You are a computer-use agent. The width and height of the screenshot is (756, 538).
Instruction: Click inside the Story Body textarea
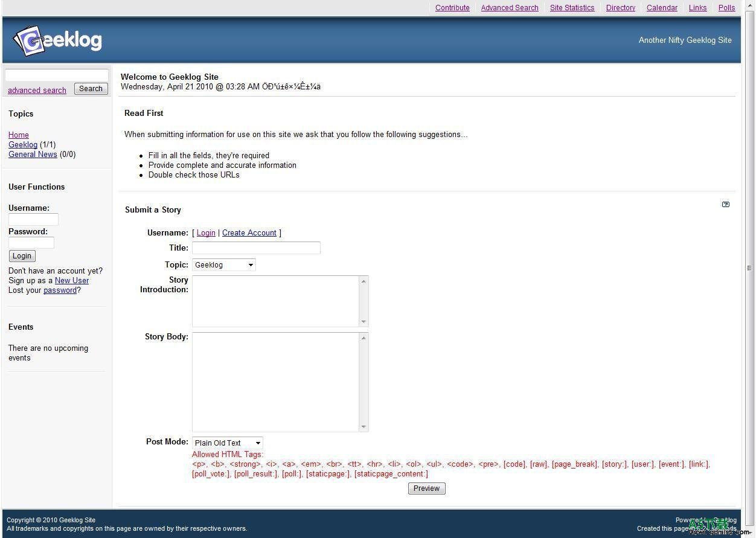[x=275, y=382]
